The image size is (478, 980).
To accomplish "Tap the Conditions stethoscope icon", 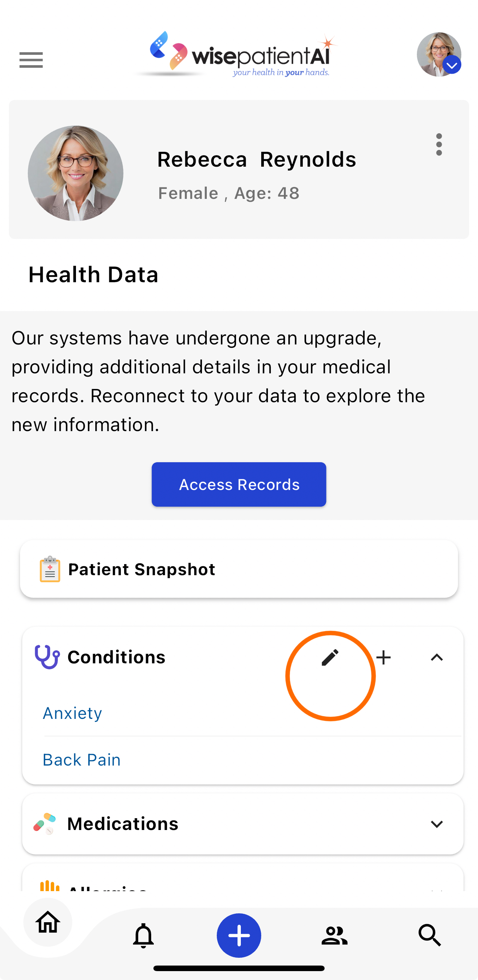I will point(47,657).
